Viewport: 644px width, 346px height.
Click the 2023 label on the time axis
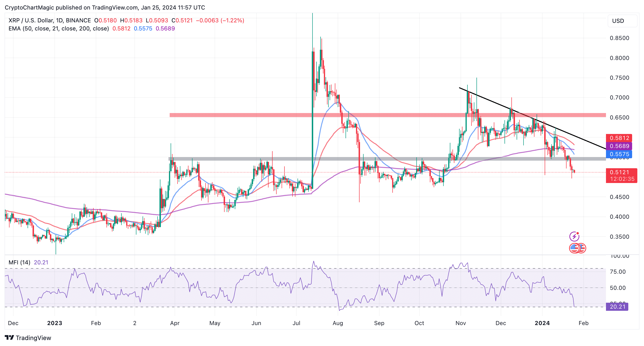coord(54,323)
